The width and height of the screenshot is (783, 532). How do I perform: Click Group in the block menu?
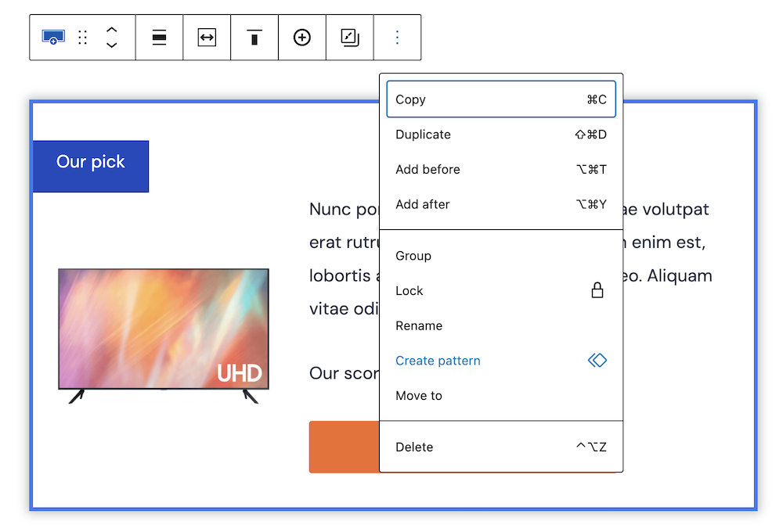coord(501,256)
